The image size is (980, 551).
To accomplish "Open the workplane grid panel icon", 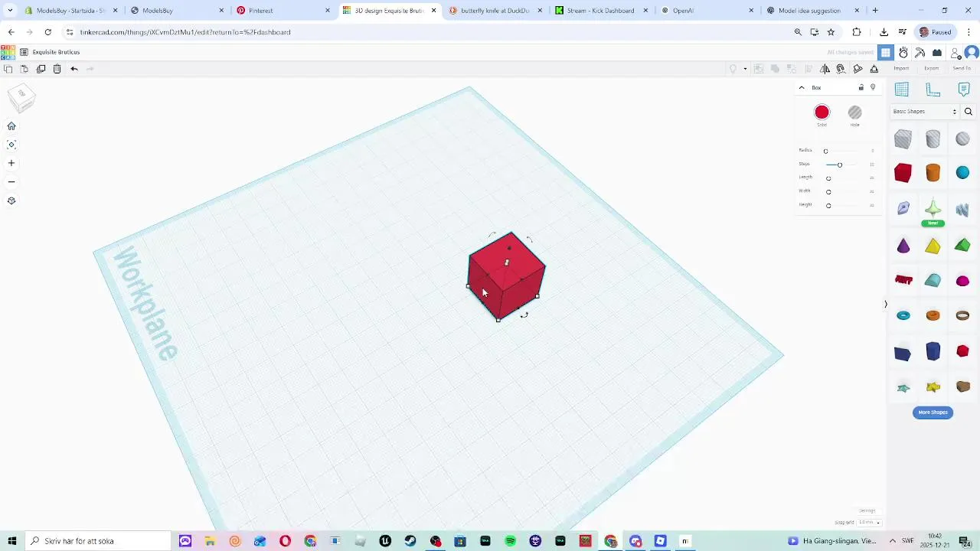I will click(x=902, y=90).
